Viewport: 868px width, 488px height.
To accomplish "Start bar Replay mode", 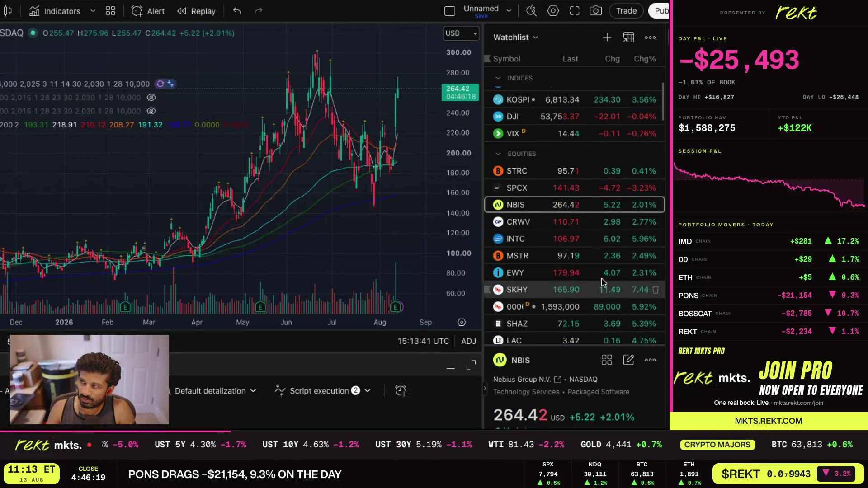I will tap(196, 11).
